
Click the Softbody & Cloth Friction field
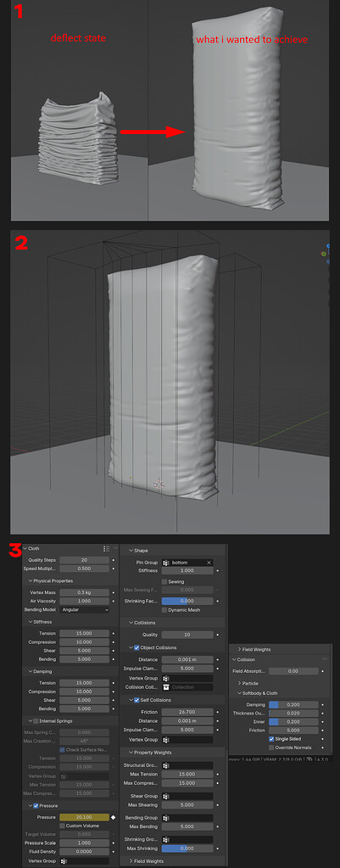[293, 731]
